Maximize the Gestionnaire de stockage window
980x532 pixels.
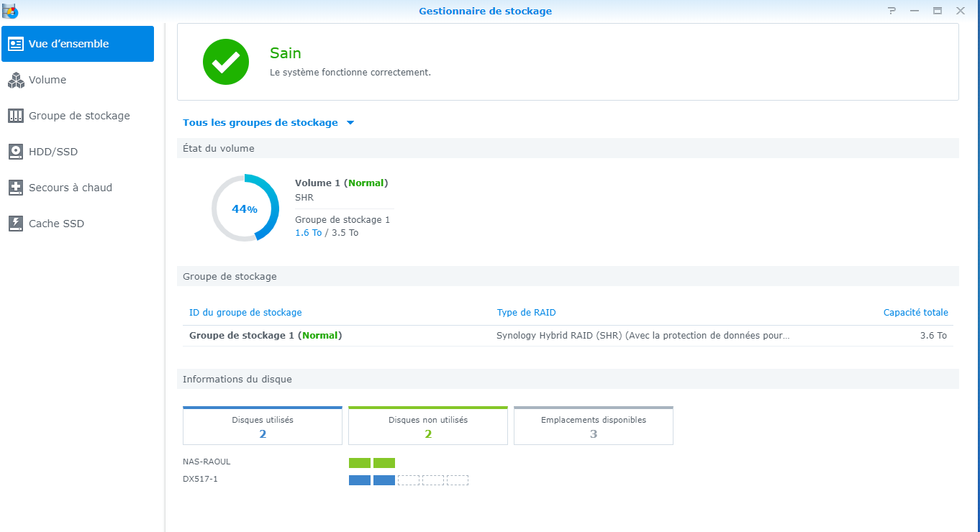coord(938,11)
